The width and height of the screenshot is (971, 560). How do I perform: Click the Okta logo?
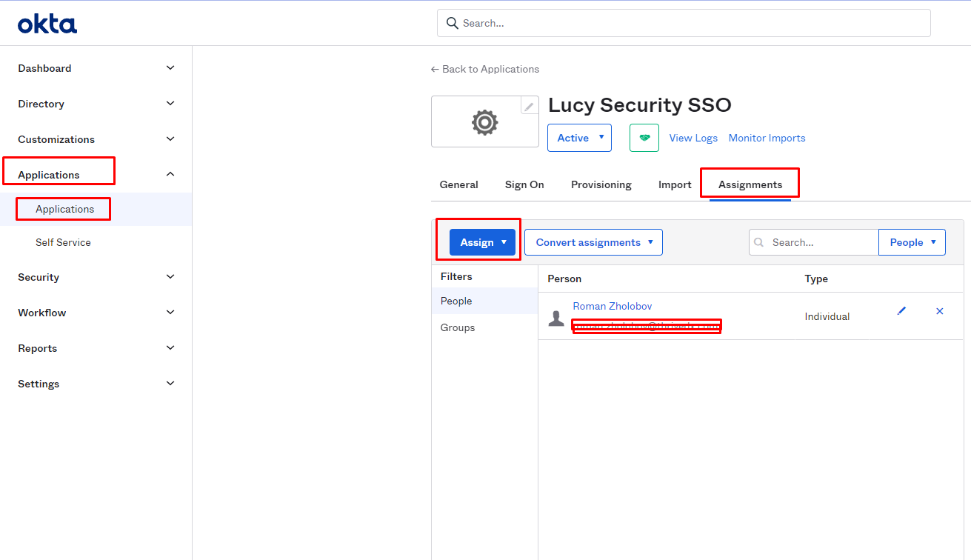point(47,24)
